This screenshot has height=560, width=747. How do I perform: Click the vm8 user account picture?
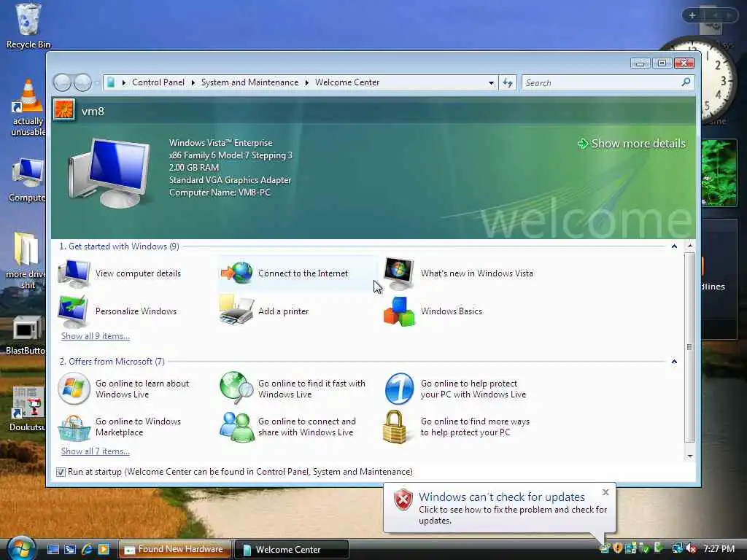[64, 110]
